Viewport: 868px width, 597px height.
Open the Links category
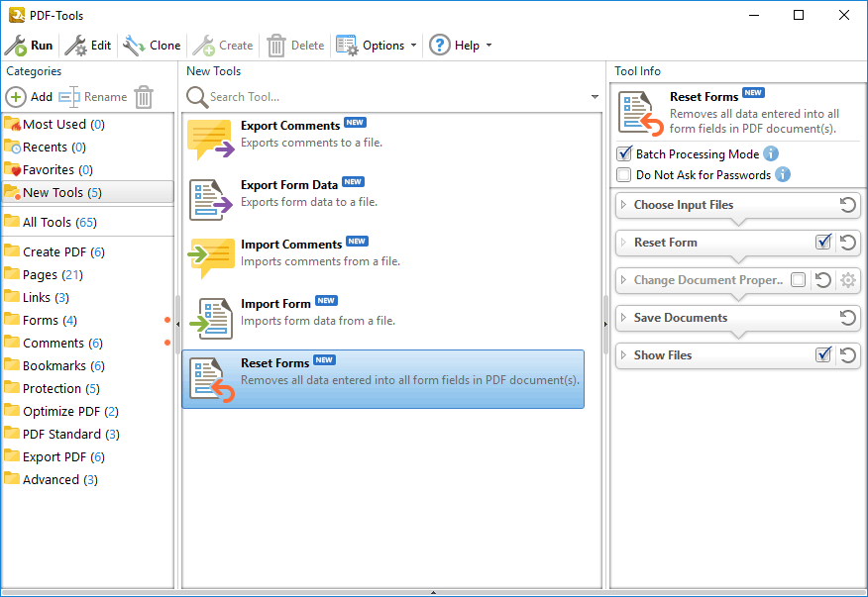(x=87, y=297)
